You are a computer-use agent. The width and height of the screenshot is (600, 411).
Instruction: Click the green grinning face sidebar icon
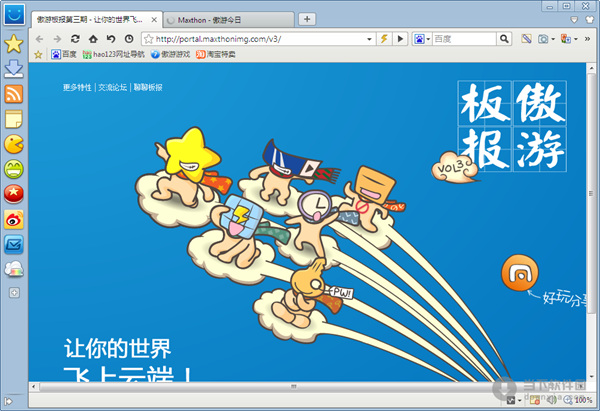[x=14, y=169]
